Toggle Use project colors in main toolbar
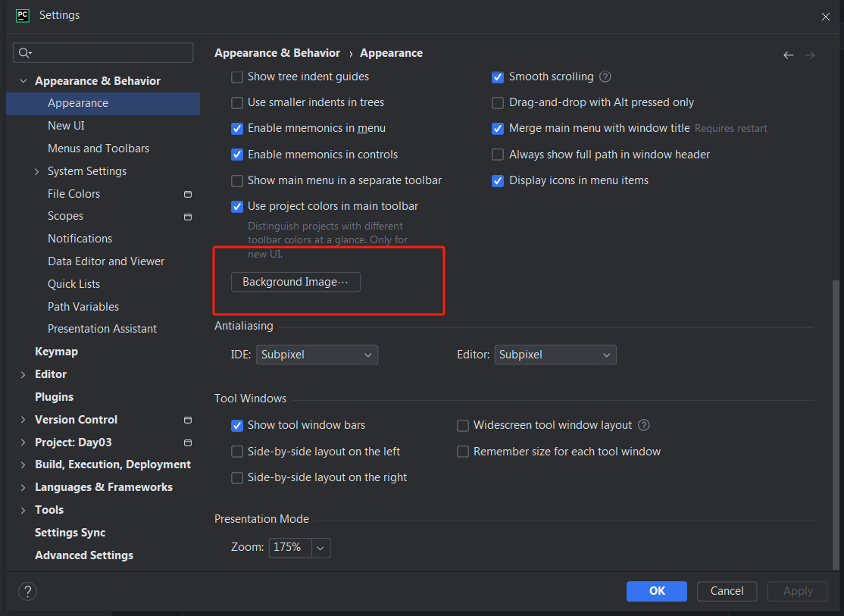 [x=237, y=206]
